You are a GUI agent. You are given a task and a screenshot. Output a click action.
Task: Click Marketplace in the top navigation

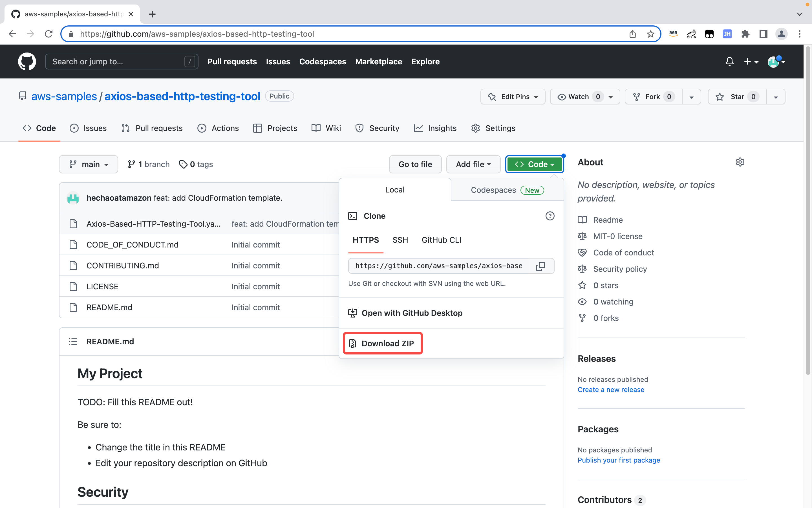(x=378, y=62)
